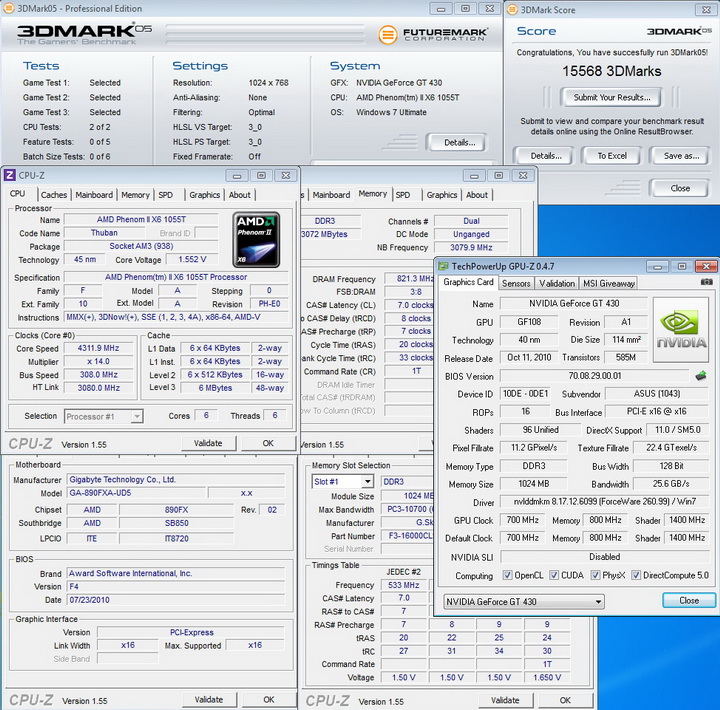Open the Mainboard tab in CPU-Z CPU window
Screen dimensions: 720x710
coord(94,195)
